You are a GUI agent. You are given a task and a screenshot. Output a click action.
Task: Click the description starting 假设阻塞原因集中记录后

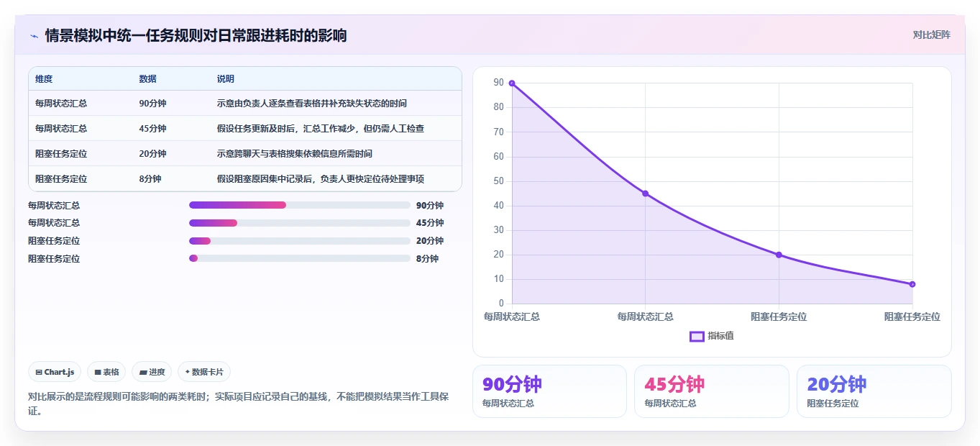[321, 179]
